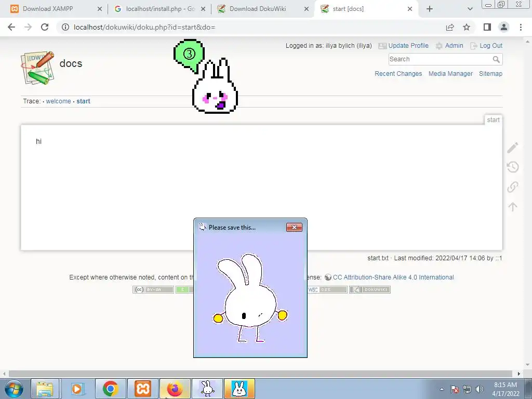Image resolution: width=532 pixels, height=399 pixels.
Task: Click the 'hi' page text
Action: 38,141
